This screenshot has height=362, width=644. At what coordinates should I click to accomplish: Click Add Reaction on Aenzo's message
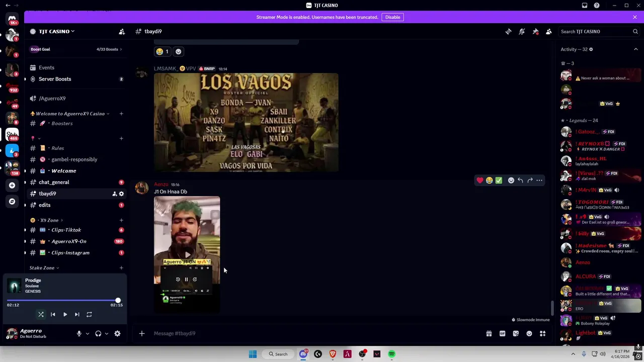(511, 180)
